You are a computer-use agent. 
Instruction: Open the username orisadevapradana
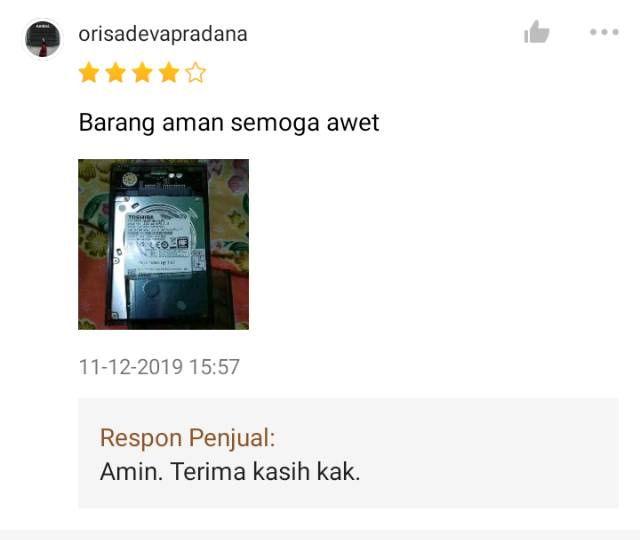[x=163, y=34]
